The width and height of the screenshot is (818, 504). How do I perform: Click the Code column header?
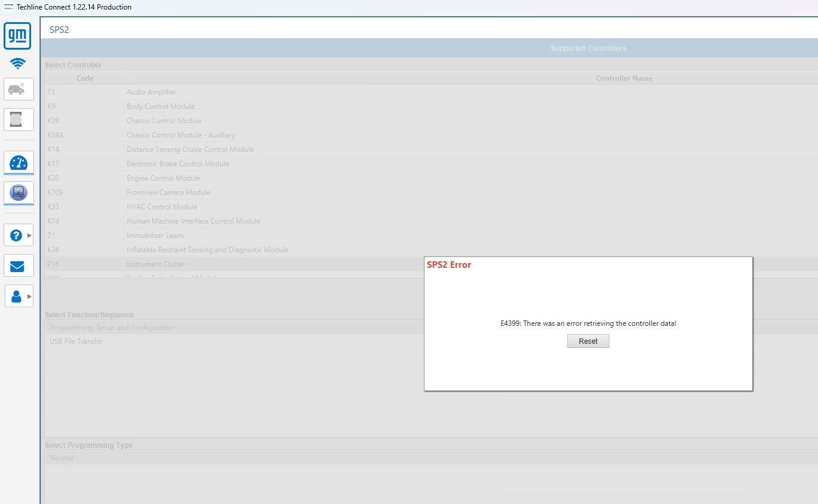[x=85, y=78]
